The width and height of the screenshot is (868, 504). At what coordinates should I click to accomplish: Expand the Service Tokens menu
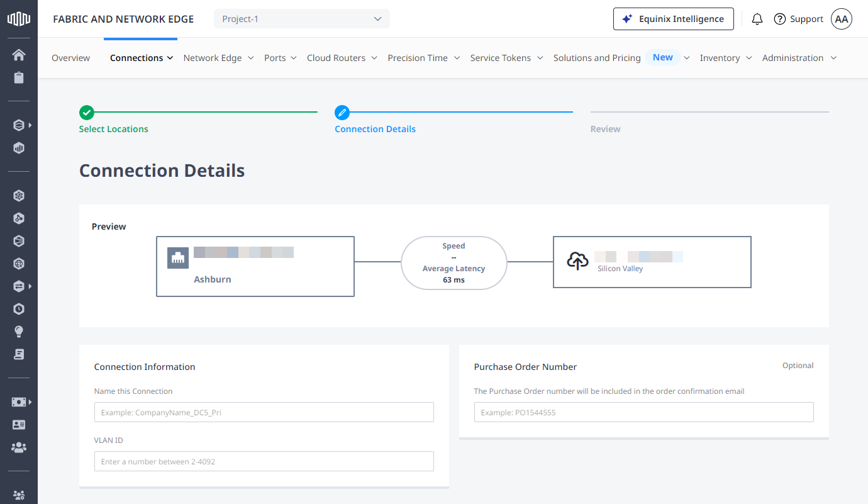507,58
